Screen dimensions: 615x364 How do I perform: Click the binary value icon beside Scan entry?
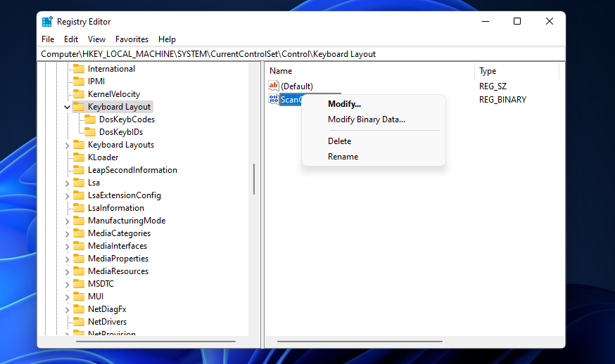pyautogui.click(x=274, y=99)
